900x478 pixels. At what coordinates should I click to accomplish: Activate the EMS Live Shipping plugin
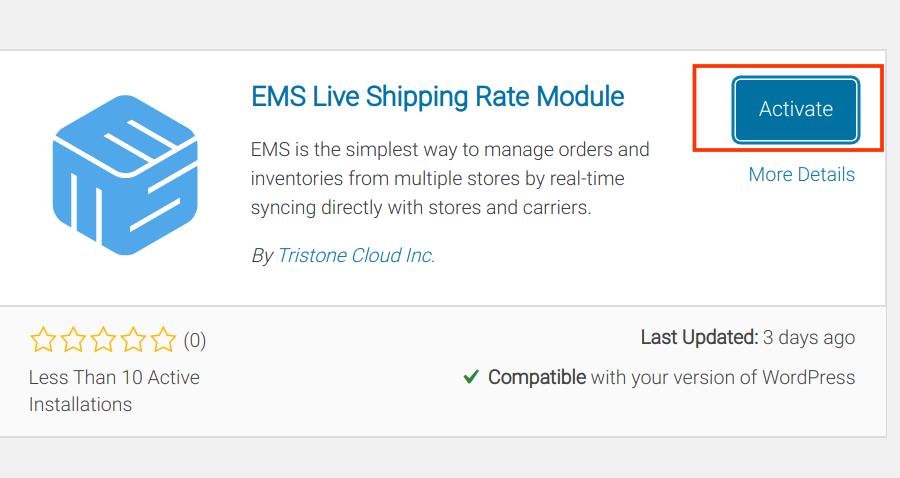[796, 109]
